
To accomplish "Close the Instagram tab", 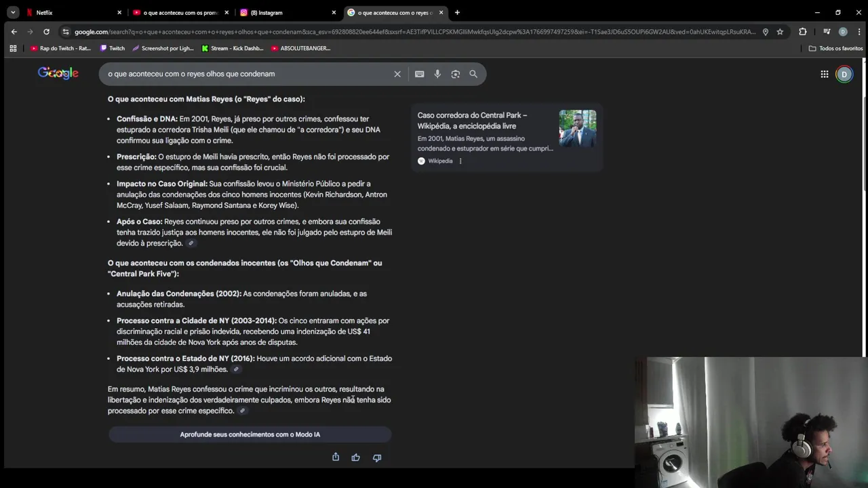I will tap(334, 12).
